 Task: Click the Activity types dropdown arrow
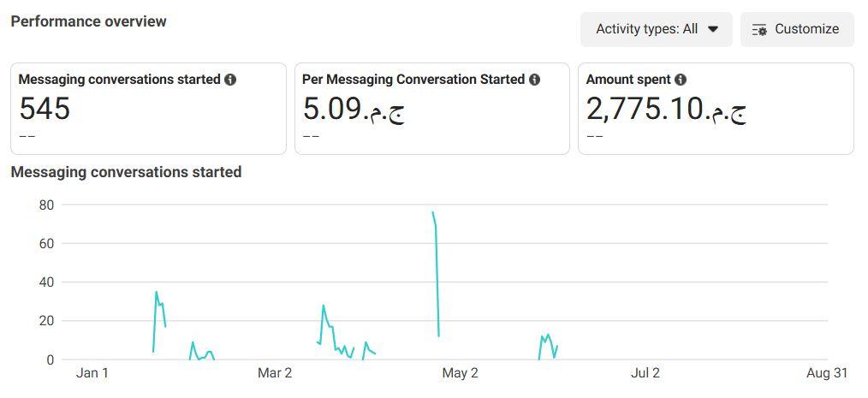[713, 29]
